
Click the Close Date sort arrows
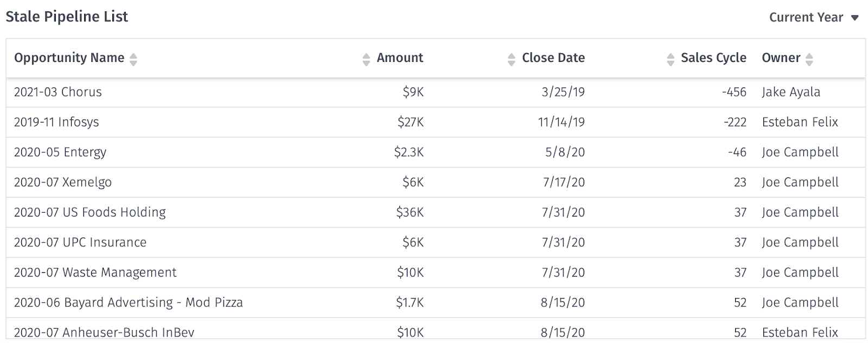[511, 59]
